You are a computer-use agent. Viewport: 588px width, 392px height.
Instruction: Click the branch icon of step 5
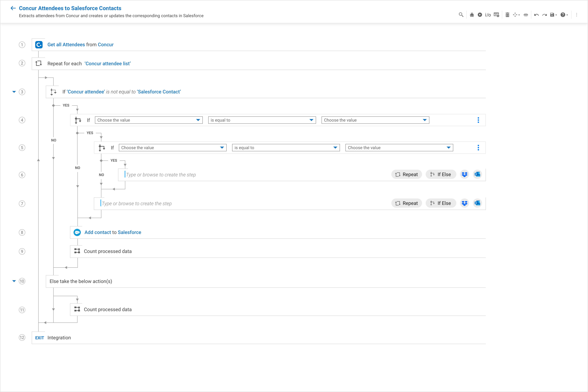tap(102, 147)
